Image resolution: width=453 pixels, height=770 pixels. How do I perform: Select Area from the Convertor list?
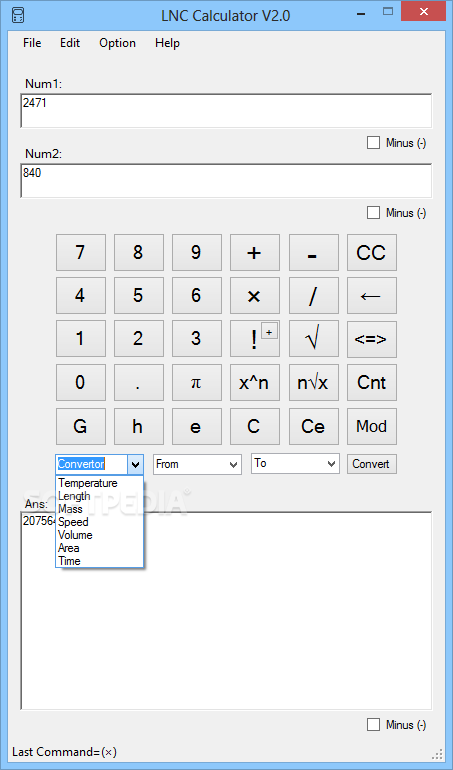tap(99, 548)
